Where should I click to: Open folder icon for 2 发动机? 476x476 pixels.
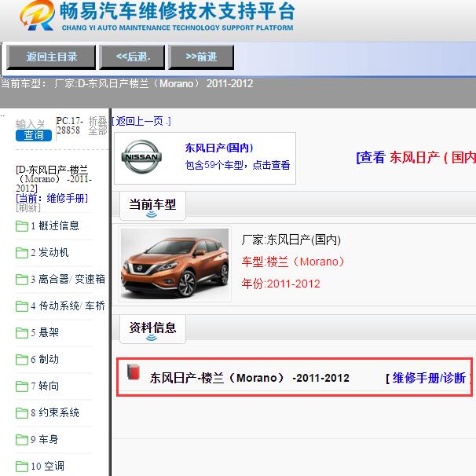click(21, 253)
